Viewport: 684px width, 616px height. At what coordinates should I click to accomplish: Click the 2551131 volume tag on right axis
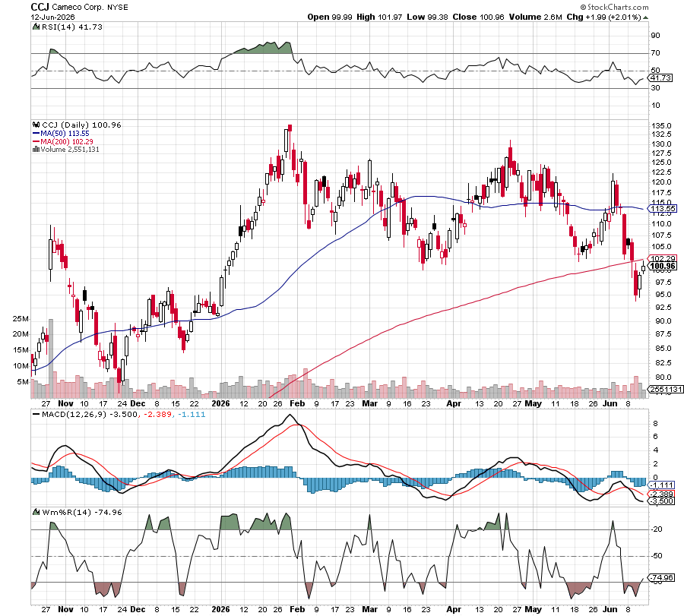666,390
